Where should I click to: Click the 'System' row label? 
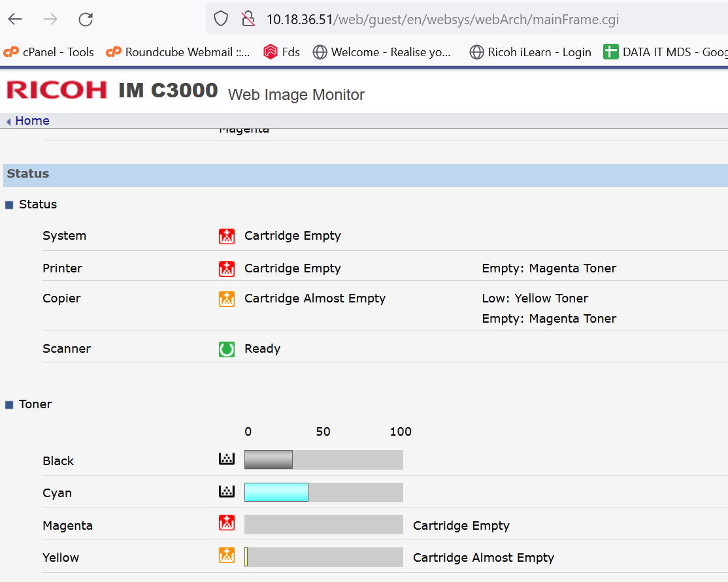(x=64, y=236)
